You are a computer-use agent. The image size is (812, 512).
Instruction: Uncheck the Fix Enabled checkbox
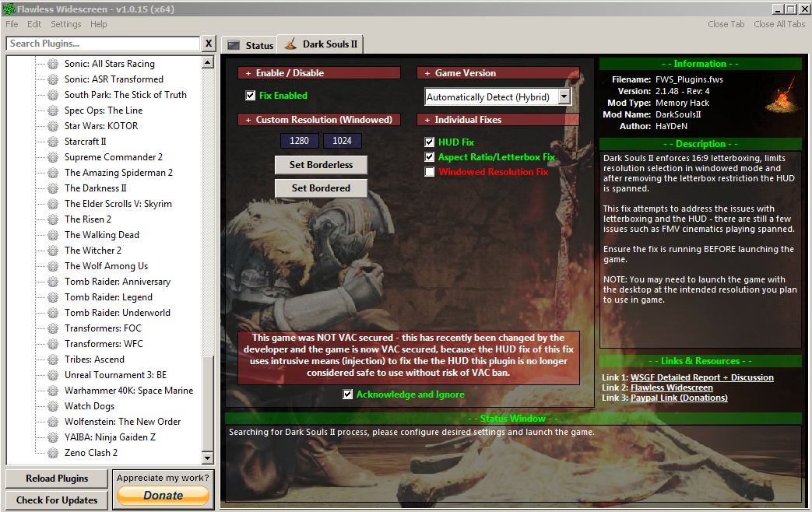pyautogui.click(x=251, y=95)
